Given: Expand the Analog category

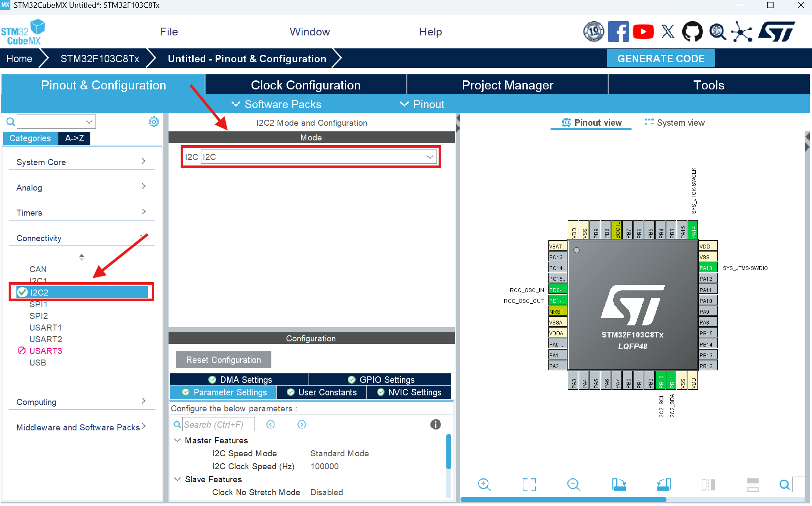Looking at the screenshot, I should (82, 188).
